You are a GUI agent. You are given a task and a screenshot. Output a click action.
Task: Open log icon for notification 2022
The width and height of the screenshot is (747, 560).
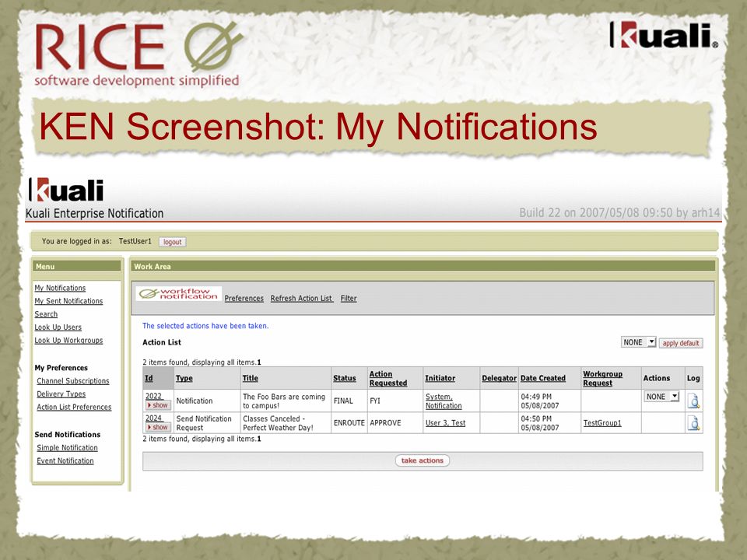(694, 401)
